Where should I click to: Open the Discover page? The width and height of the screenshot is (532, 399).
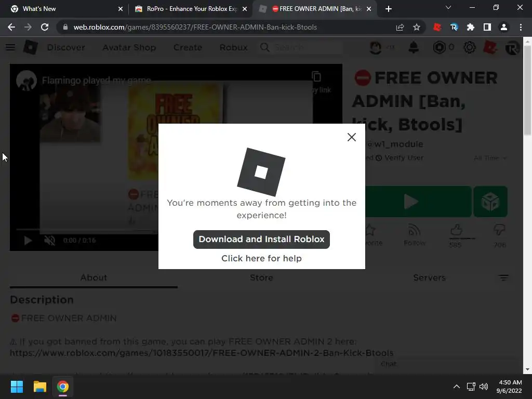pos(66,47)
